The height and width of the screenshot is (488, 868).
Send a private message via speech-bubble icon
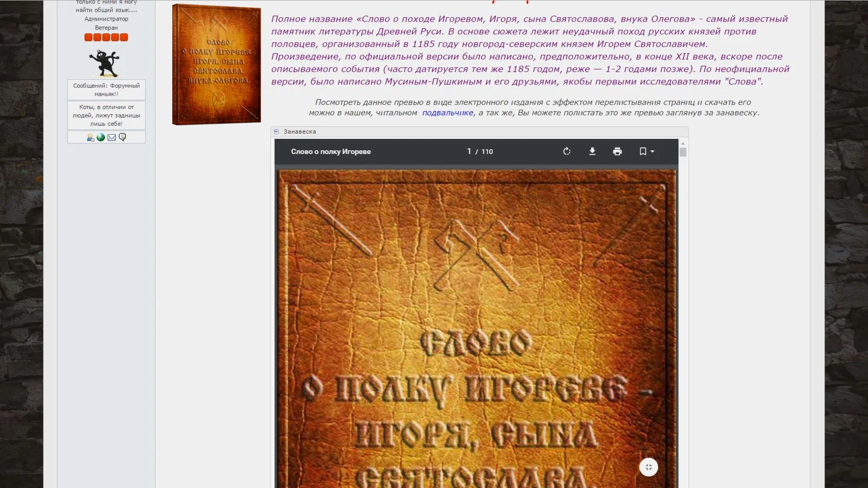(x=123, y=137)
